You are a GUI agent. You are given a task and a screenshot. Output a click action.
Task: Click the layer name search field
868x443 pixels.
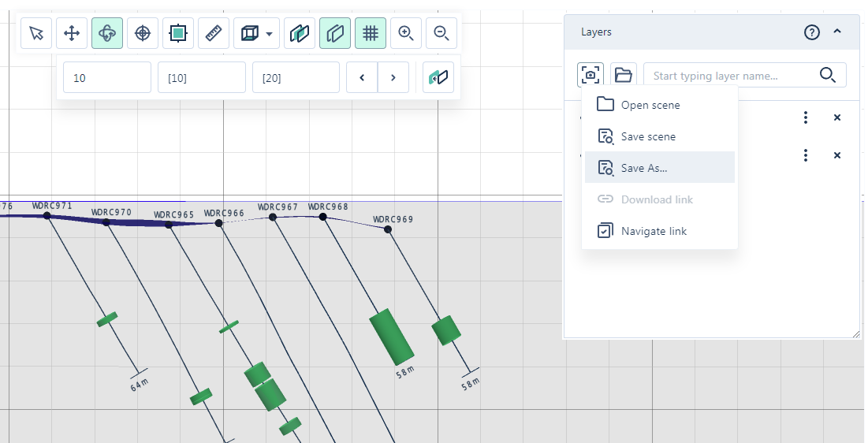click(x=731, y=76)
